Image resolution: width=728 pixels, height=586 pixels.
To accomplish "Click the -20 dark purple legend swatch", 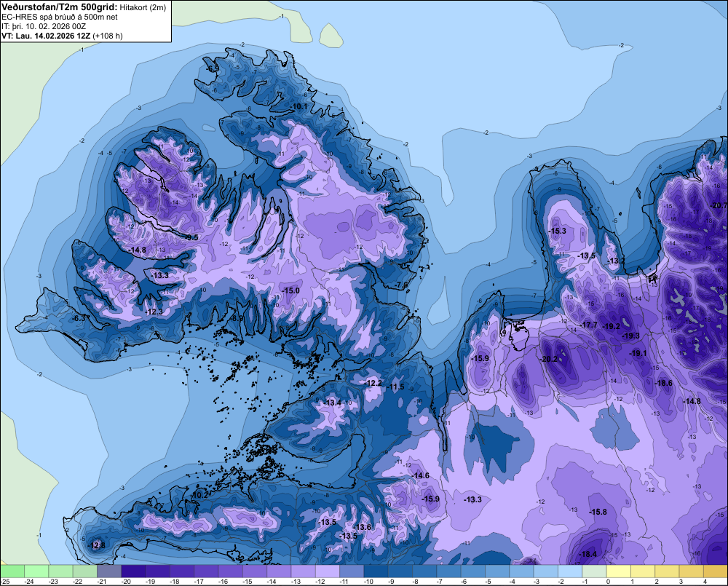I will coord(133,571).
